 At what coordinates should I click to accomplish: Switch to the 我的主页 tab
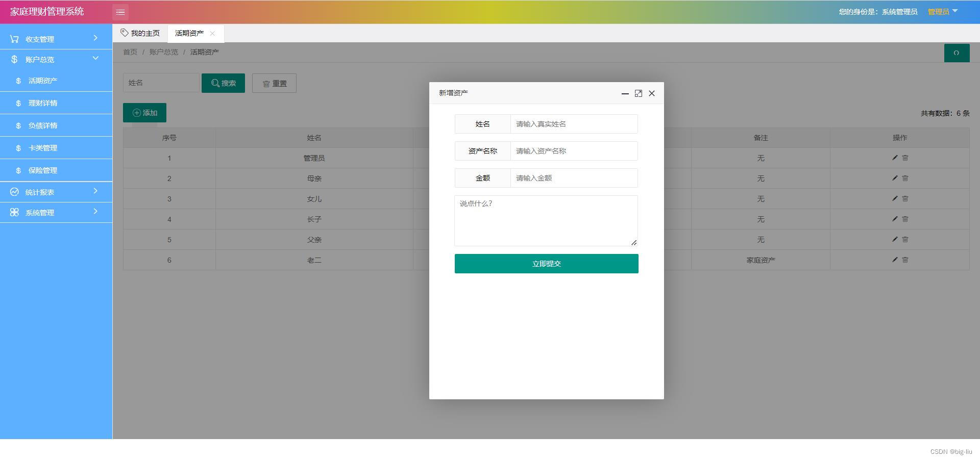pos(140,33)
